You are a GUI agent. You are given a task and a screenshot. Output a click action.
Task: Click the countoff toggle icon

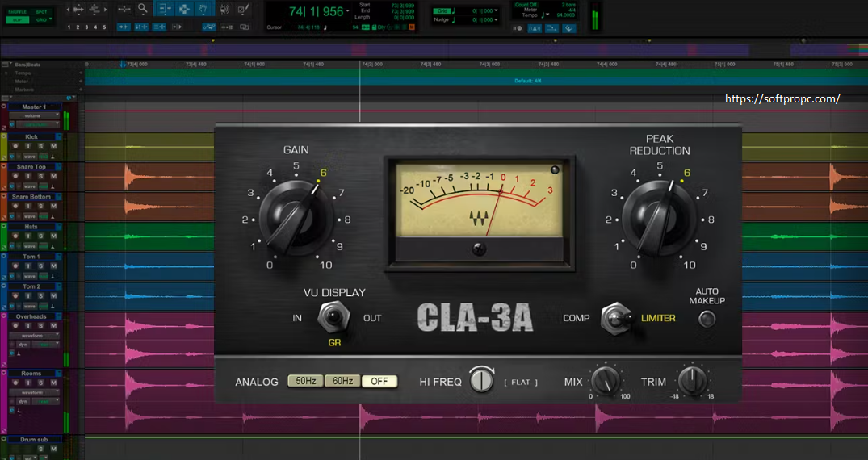coord(552,28)
